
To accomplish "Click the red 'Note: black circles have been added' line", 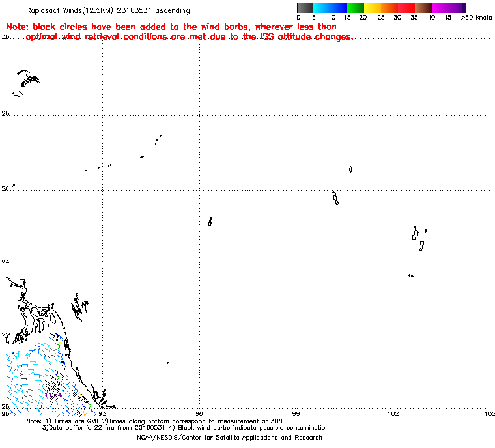I will 171,27.
